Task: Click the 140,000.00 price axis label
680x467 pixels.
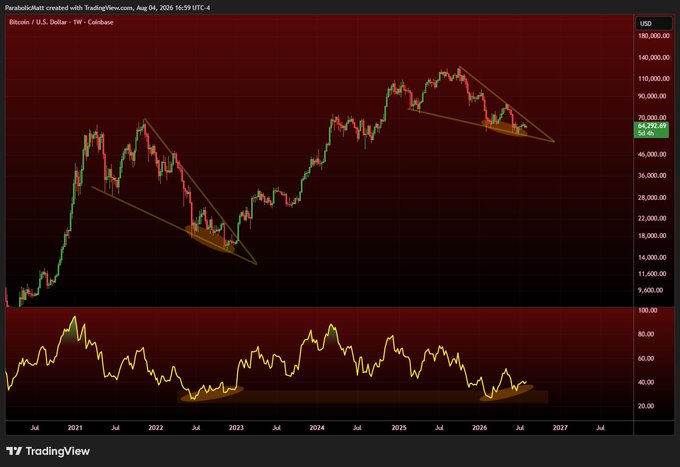Action: click(x=654, y=57)
